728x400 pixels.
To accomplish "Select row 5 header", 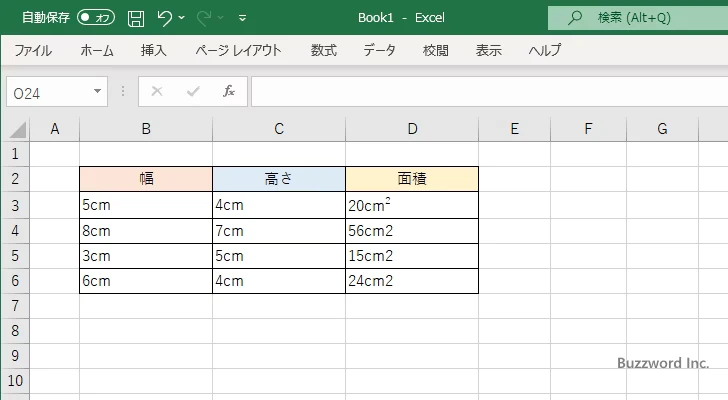I will [15, 256].
